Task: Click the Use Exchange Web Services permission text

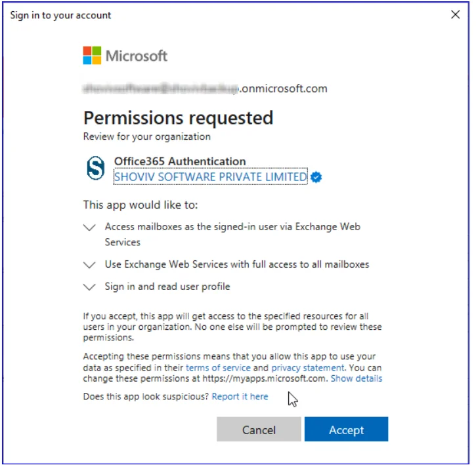Action: tap(237, 264)
